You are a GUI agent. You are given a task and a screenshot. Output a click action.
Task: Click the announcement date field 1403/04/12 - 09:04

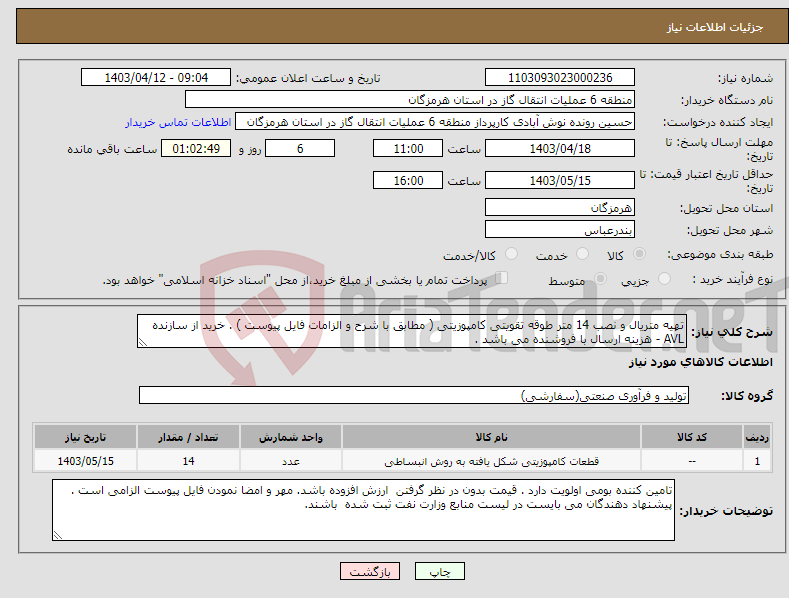tap(156, 78)
